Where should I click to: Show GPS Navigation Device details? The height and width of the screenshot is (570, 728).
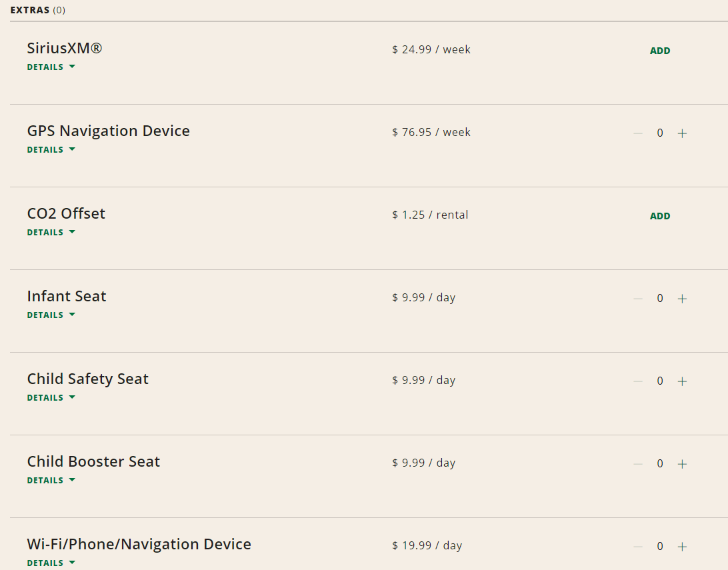point(51,150)
